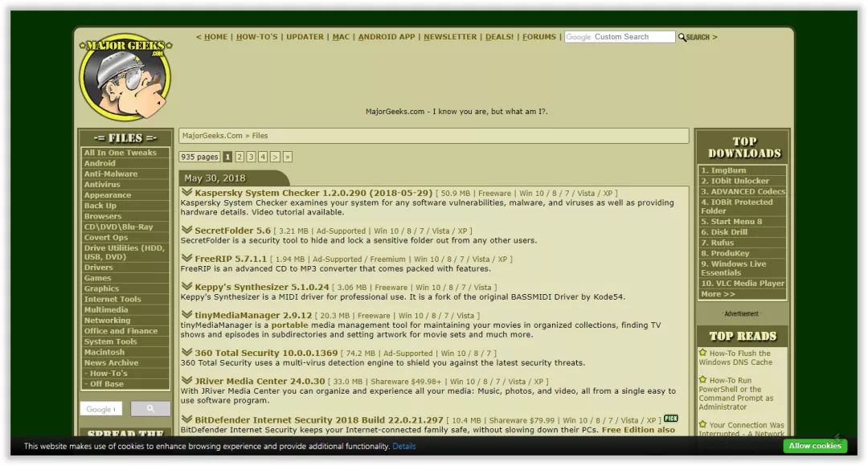
Task: Open BitDefender Internet Security 2018 title link
Action: pos(319,420)
